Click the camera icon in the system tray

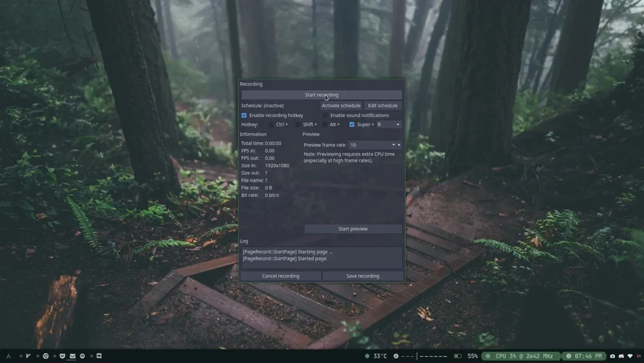coord(612,356)
